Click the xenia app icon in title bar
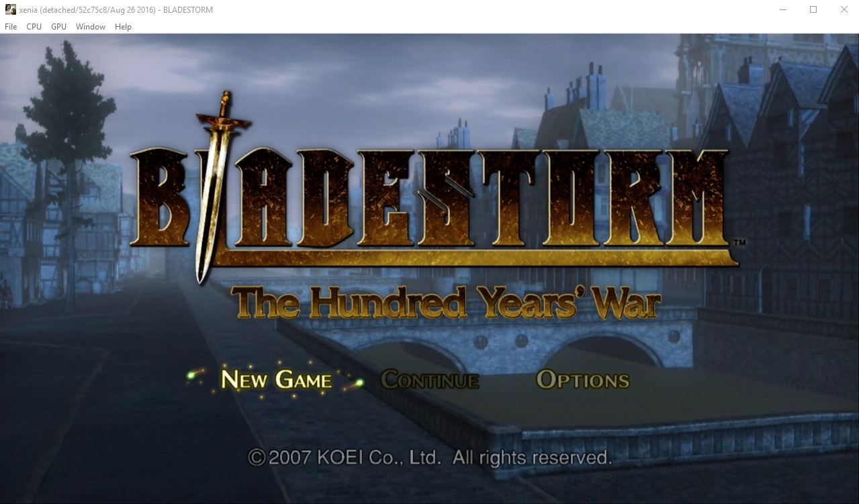 point(11,9)
